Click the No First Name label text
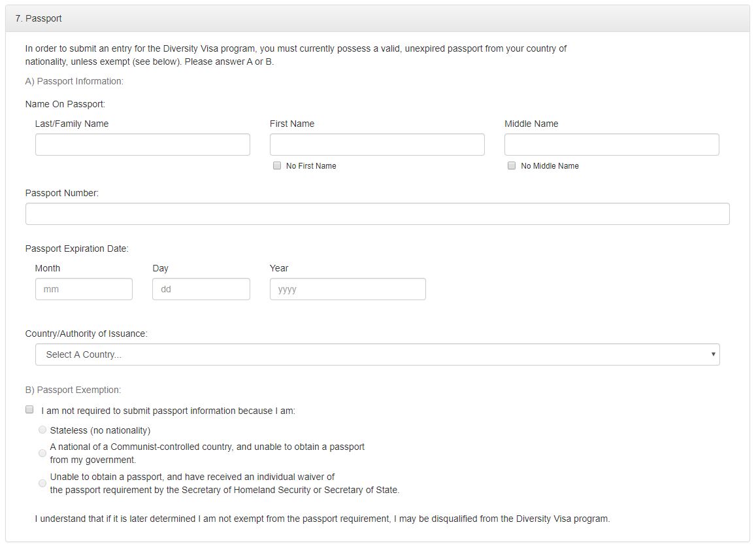 [x=311, y=166]
